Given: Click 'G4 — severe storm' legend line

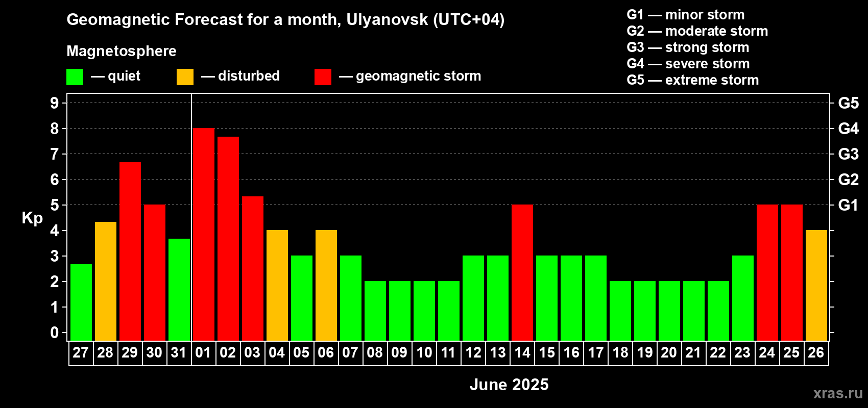Looking at the screenshot, I should [688, 64].
